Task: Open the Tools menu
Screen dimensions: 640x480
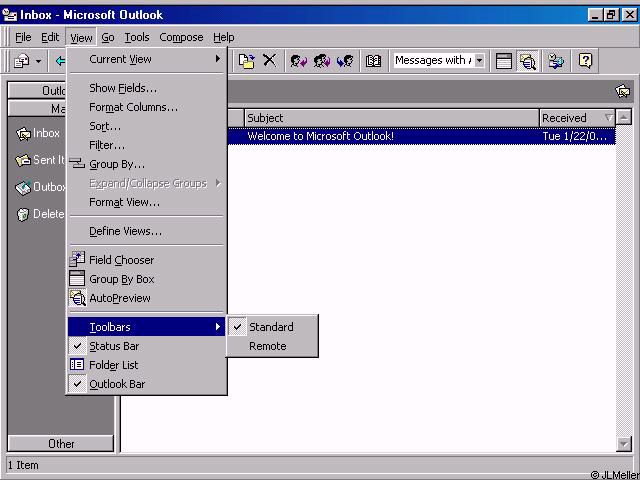Action: point(137,38)
